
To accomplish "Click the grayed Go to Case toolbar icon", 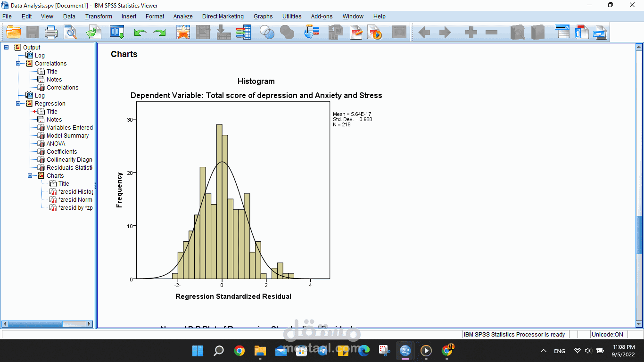I will (x=203, y=32).
